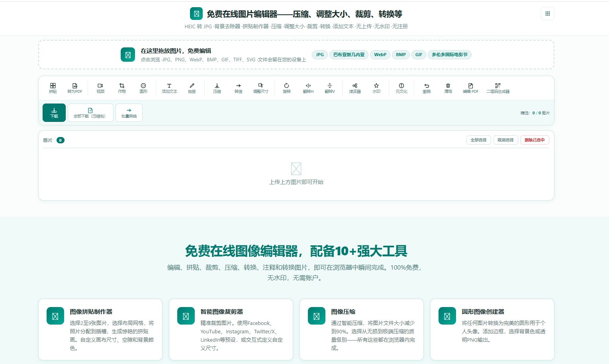Open the 视频 video tool

click(x=100, y=88)
